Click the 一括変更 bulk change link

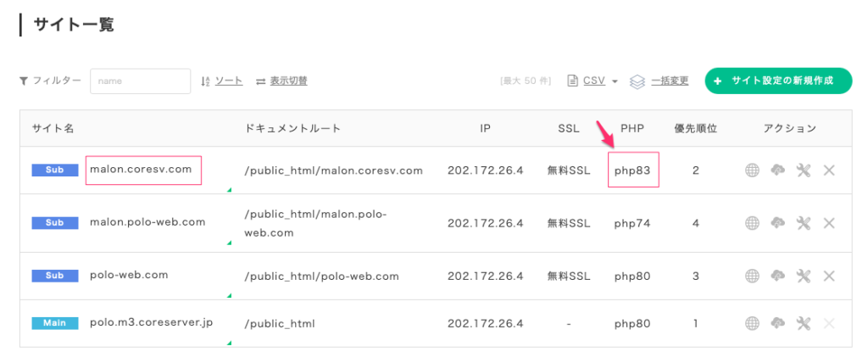(669, 81)
